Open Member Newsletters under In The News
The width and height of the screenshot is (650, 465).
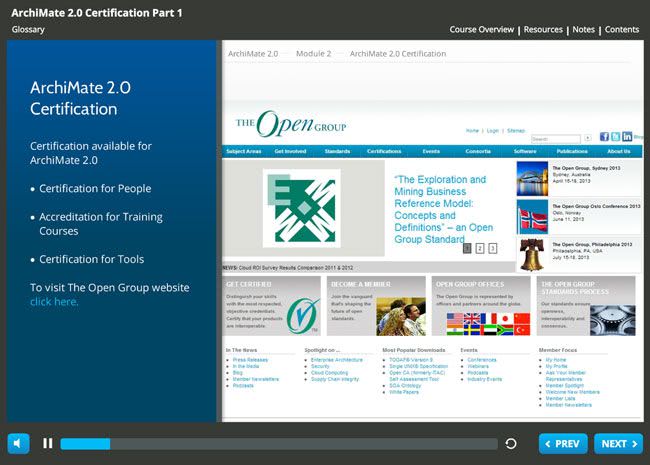256,379
